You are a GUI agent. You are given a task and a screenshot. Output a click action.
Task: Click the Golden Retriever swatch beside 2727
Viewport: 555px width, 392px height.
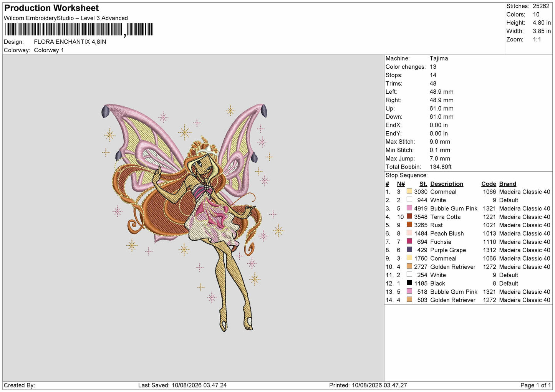[x=409, y=266]
